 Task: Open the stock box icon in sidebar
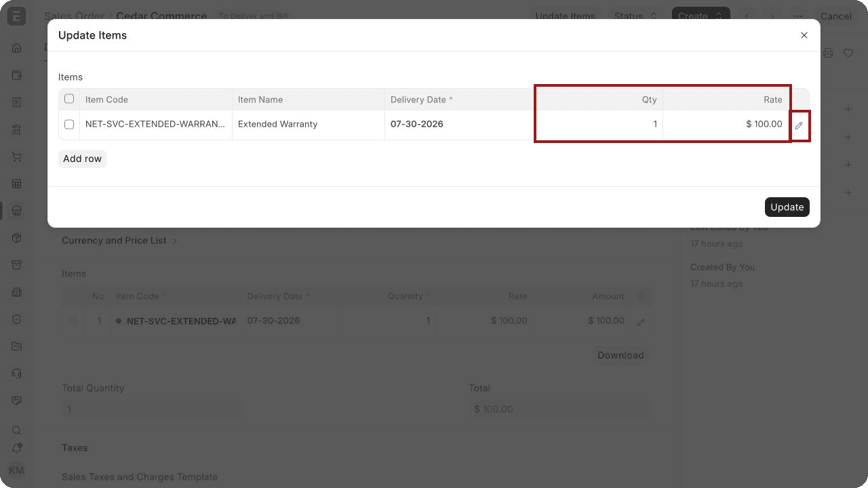[x=17, y=238]
